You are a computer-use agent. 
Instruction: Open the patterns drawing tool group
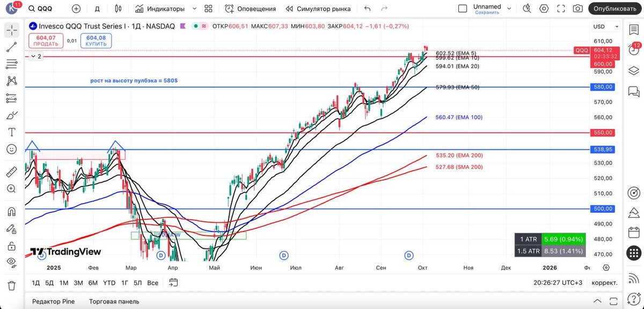coord(11,81)
